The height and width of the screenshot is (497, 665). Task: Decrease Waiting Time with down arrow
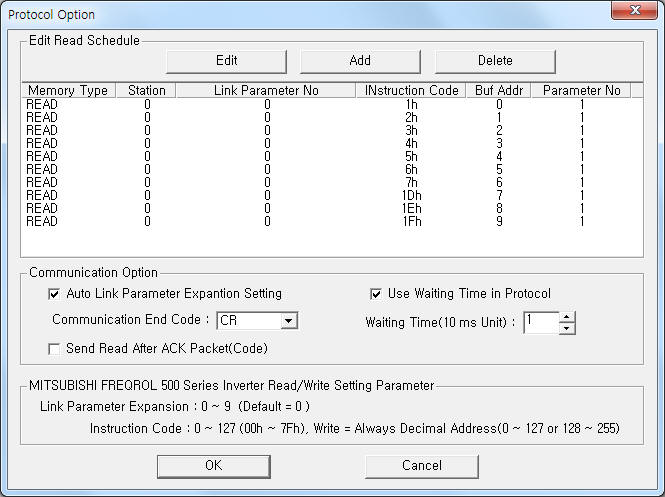567,328
